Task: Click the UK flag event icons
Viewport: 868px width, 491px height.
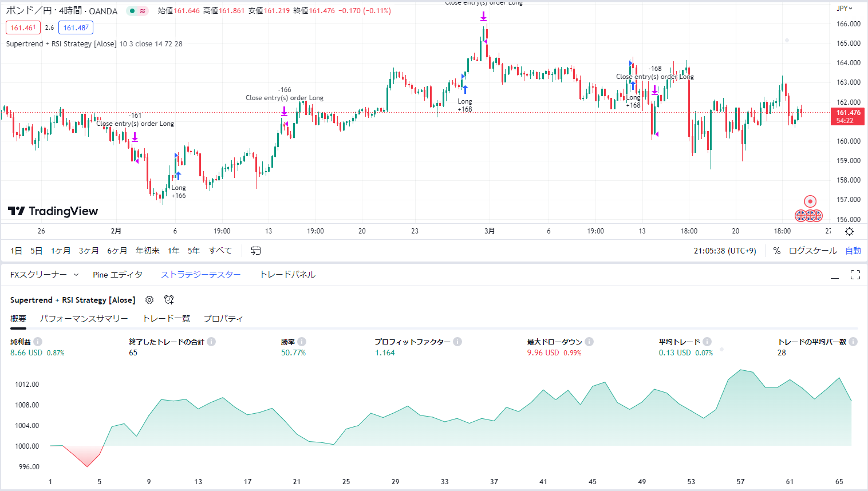Action: (808, 216)
